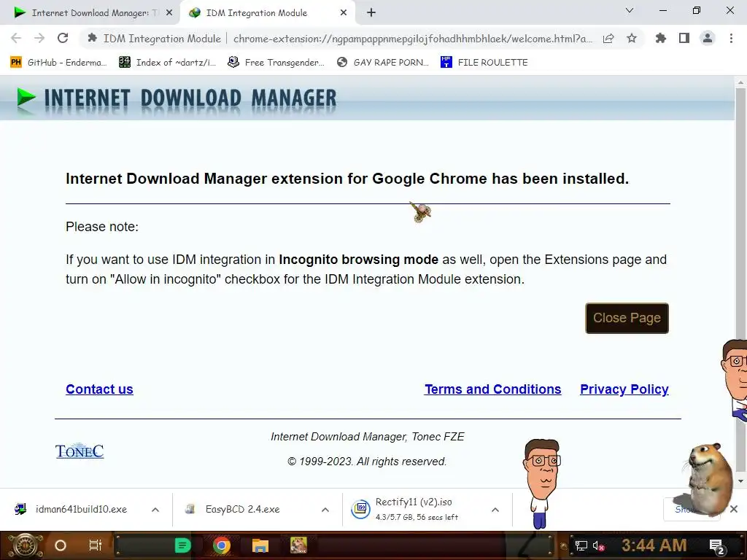Open the Chrome three-dot menu
Viewport: 747px width, 560px height.
click(731, 38)
